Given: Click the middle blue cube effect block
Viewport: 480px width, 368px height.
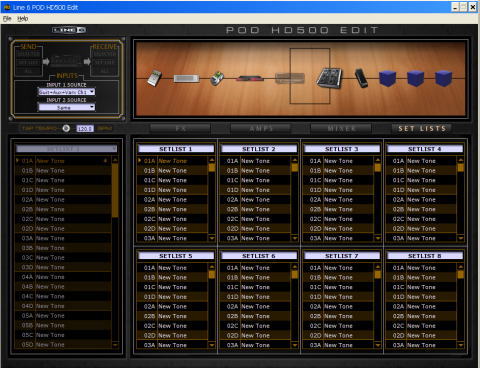Looking at the screenshot, I should click(415, 78).
